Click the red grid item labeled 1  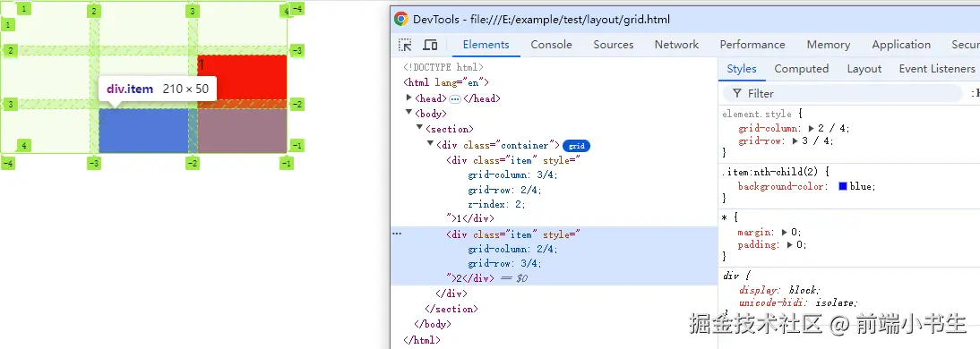click(x=242, y=78)
